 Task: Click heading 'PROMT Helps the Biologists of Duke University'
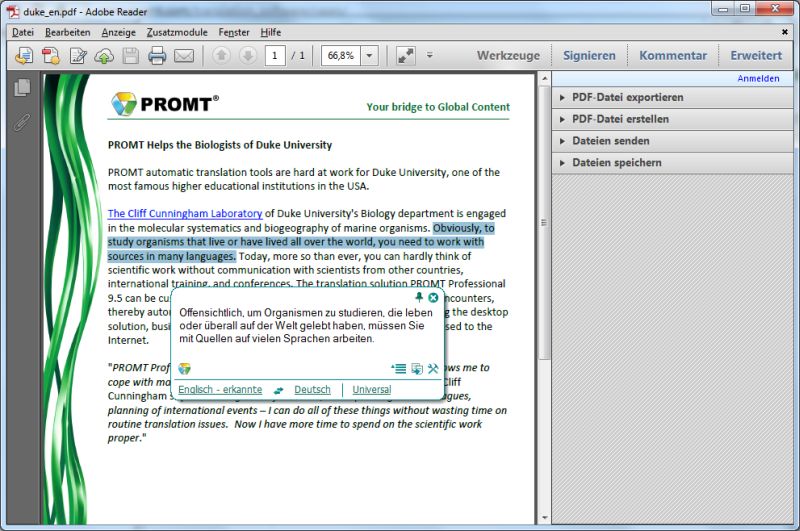[x=220, y=145]
